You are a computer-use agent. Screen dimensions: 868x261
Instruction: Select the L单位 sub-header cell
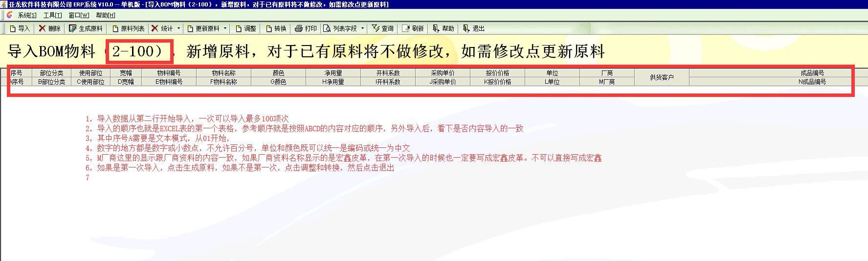tap(552, 82)
